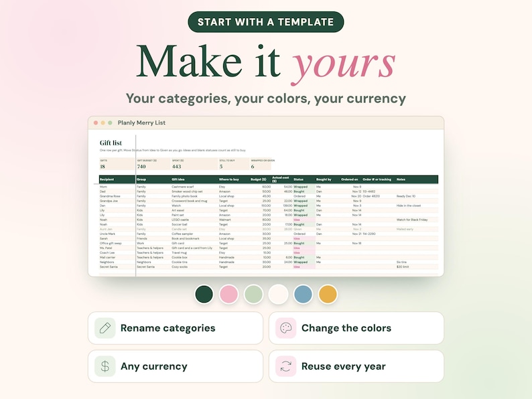This screenshot has width=532, height=399.
Task: Select the Family photo book cell
Action: pyautogui.click(x=184, y=196)
